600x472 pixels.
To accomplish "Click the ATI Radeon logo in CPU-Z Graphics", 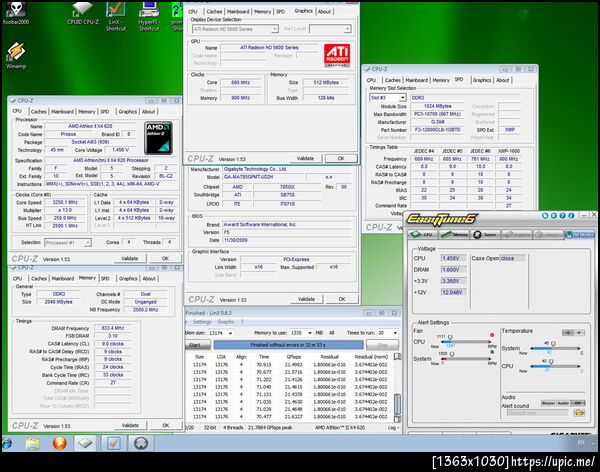I will 337,55.
